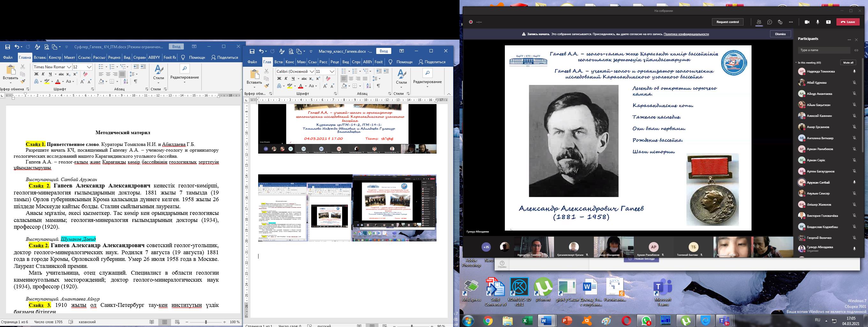Screen dimensions: 868x327
Task: Open the Find magnifier in Мастер_класс_Гапеев window
Action: point(427,73)
